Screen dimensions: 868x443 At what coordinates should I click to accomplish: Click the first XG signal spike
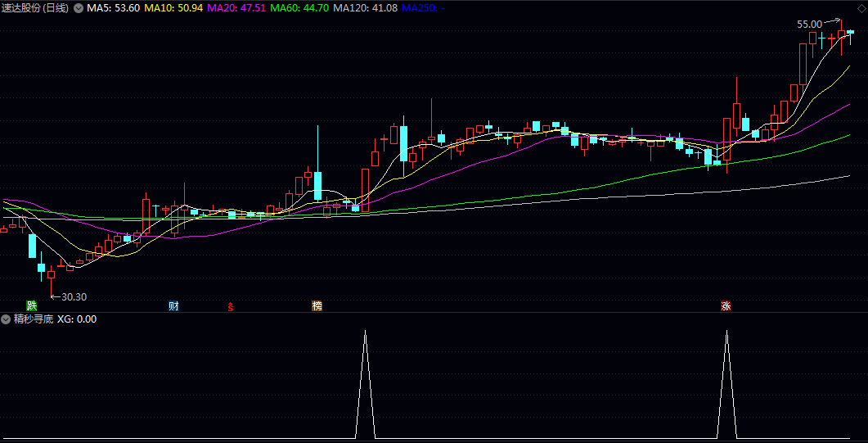[365, 384]
